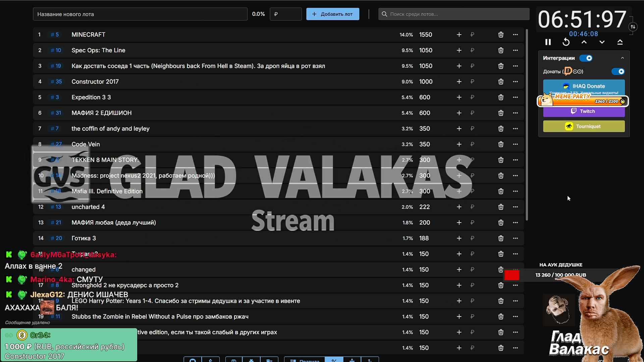Click the Добавить лот button
Viewport: 644px width, 362px height.
pyautogui.click(x=332, y=14)
